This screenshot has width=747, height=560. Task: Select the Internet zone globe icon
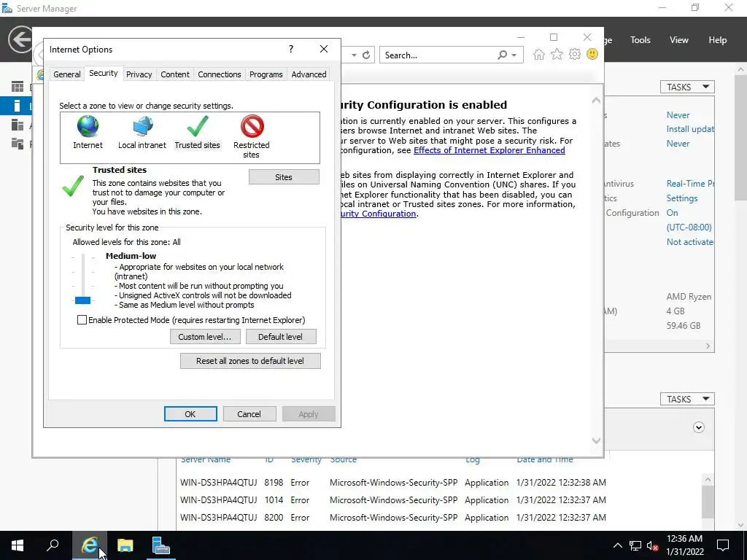click(x=88, y=127)
